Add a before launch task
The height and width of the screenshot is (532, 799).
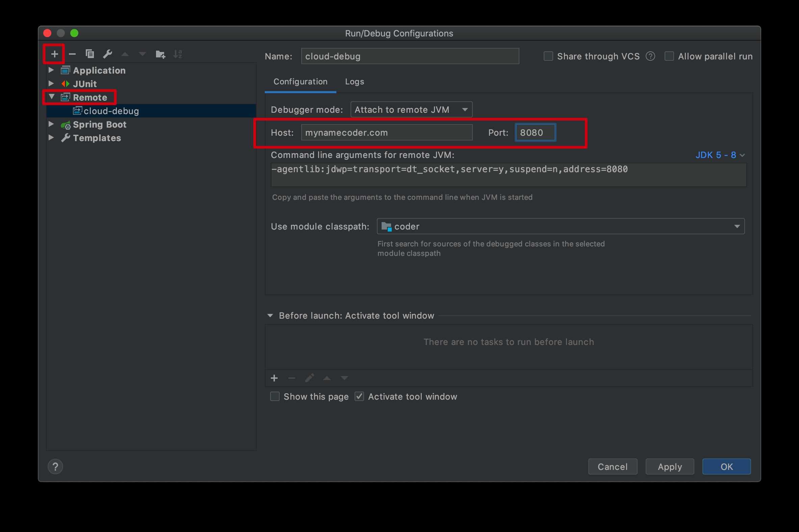(274, 378)
